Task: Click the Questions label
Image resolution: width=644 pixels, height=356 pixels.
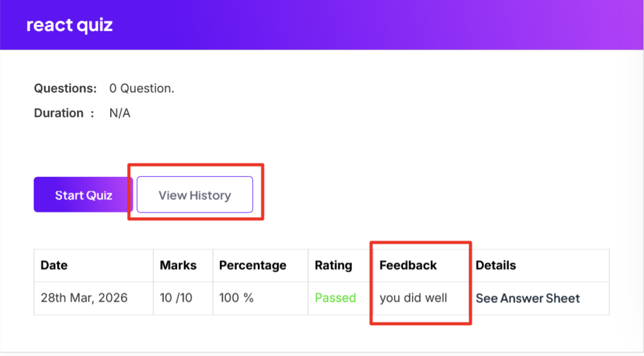Action: coord(65,89)
